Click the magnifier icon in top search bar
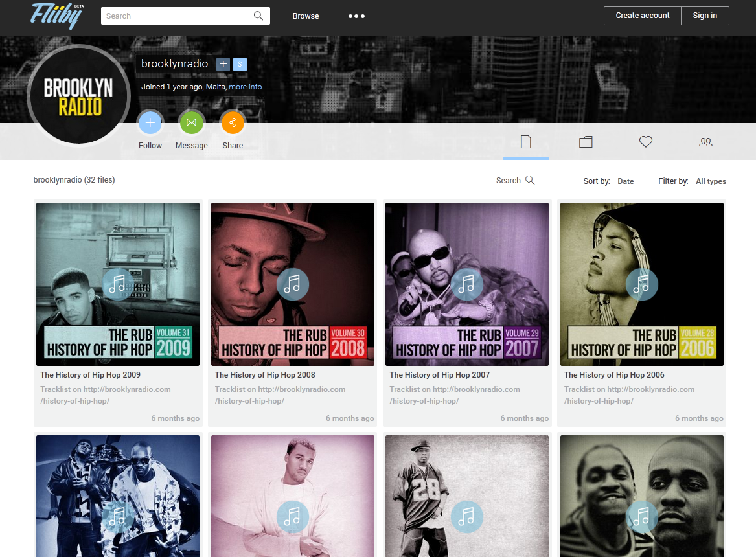Screen dimensions: 756x557 pyautogui.click(x=258, y=16)
